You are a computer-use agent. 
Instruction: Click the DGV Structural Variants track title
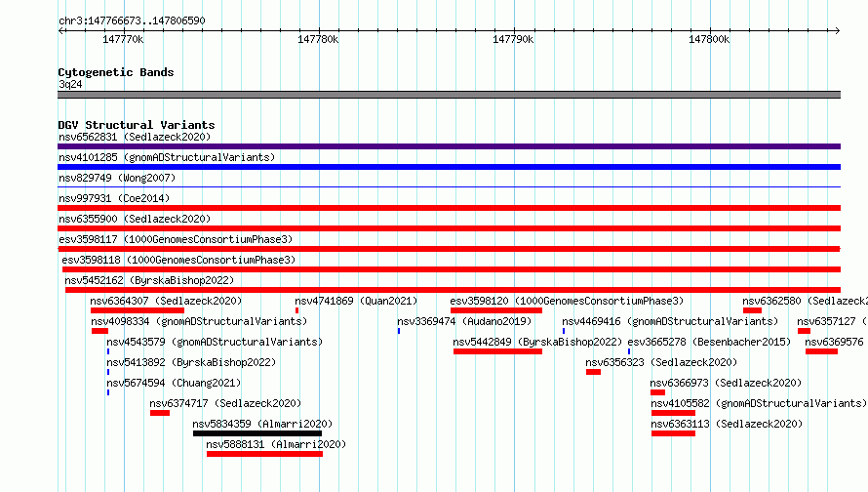(x=137, y=125)
